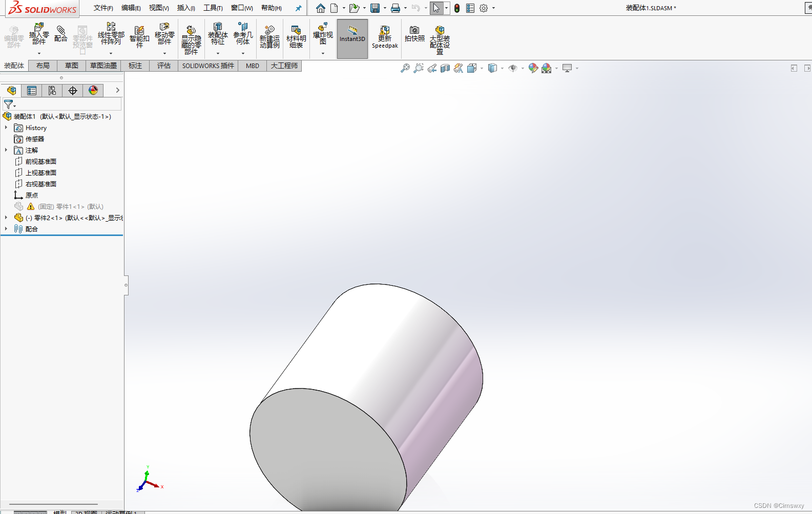The height and width of the screenshot is (514, 812).
Task: Click the Rebuild traffic light icon
Action: click(x=457, y=8)
